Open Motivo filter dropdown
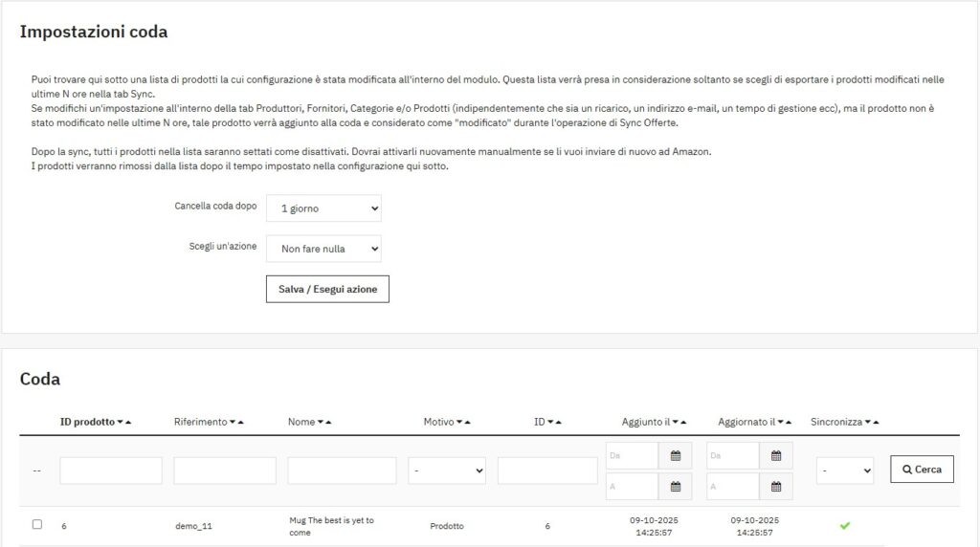980x547 pixels. click(447, 470)
